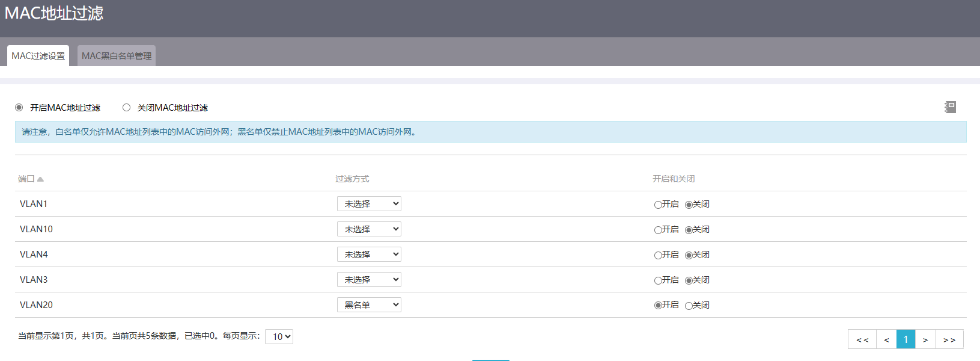980x361 pixels.
Task: Set VLAN10 to 开启
Action: [658, 230]
